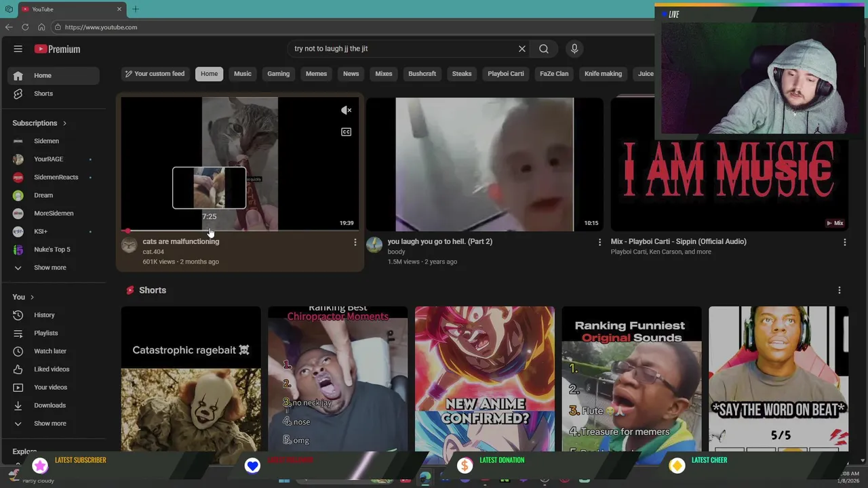Image resolution: width=868 pixels, height=488 pixels.
Task: Select the Bushcraft filter chip
Action: pyautogui.click(x=422, y=74)
